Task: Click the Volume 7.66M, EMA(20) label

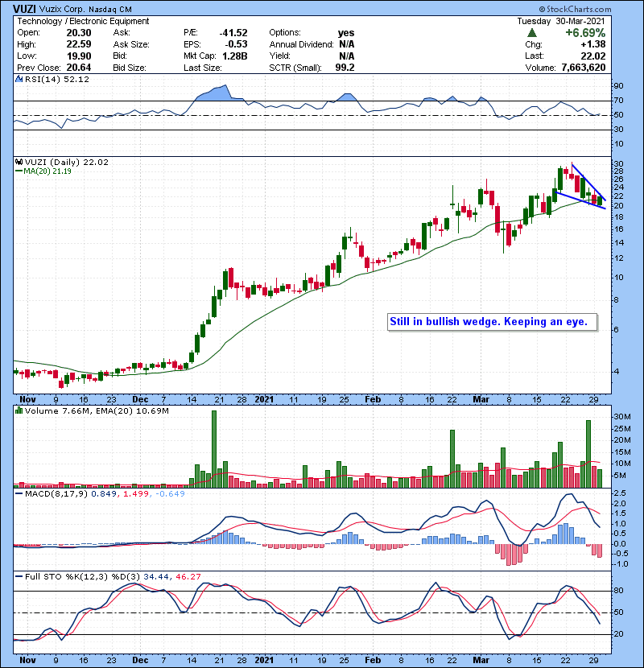Action: (x=97, y=410)
